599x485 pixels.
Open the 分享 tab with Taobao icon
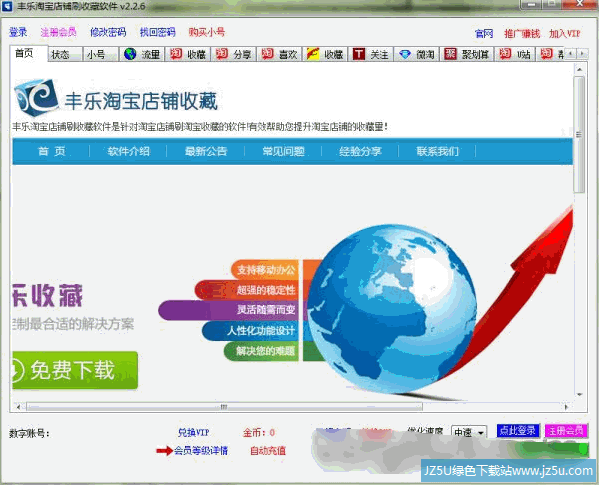[233, 54]
